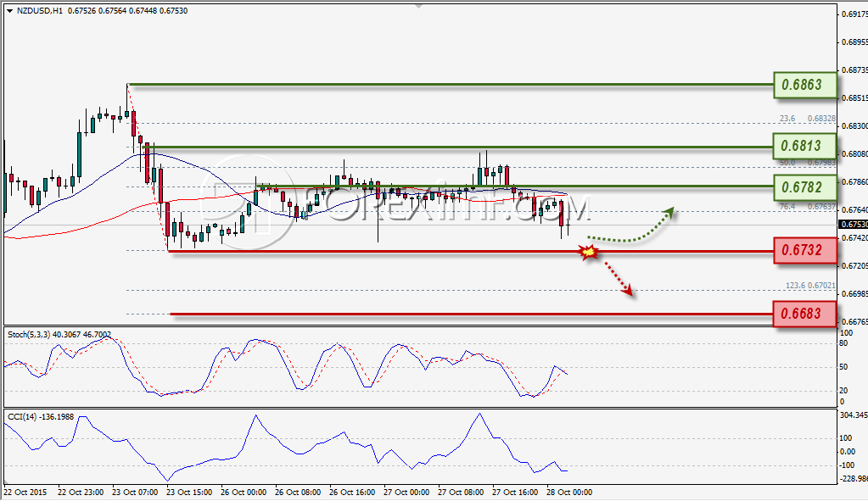Click the 22 Oct 23:00 time label
Screen dimensions: 868x501
pos(81,493)
